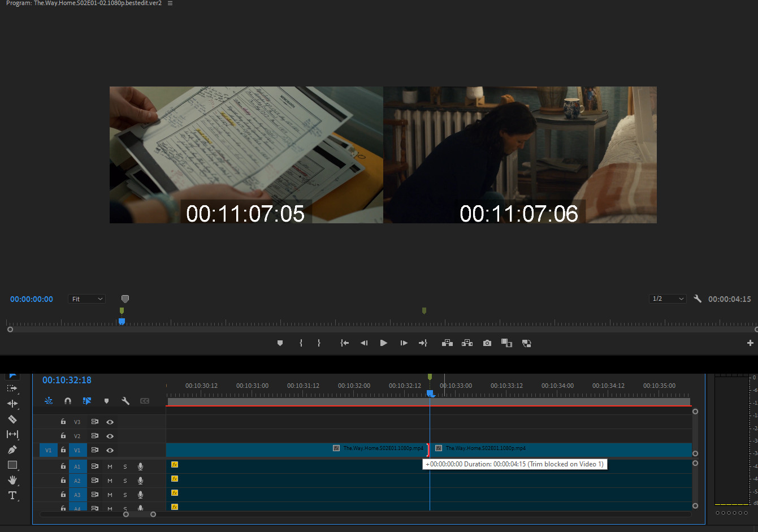Click the program timecode 00:00:00:00
The height and width of the screenshot is (532, 758).
(x=32, y=299)
